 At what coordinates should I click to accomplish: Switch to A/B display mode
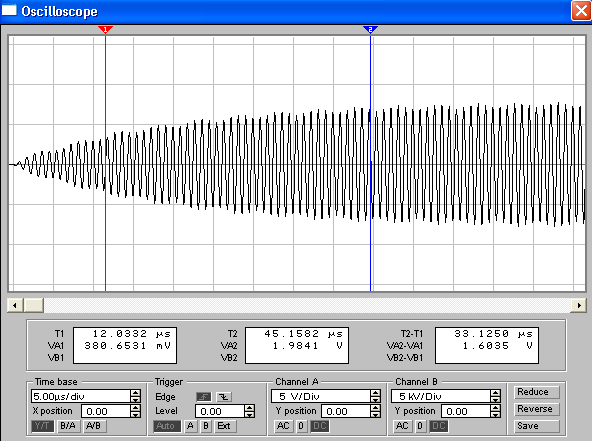(x=94, y=426)
